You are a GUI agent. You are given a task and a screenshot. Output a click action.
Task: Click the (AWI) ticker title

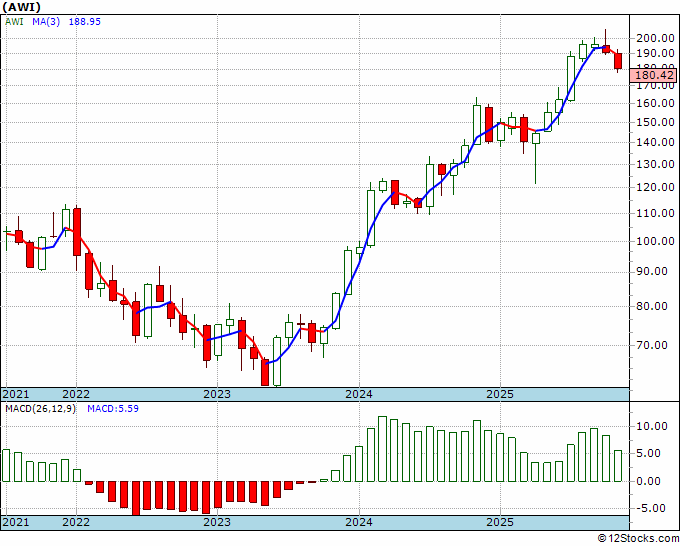(22, 7)
